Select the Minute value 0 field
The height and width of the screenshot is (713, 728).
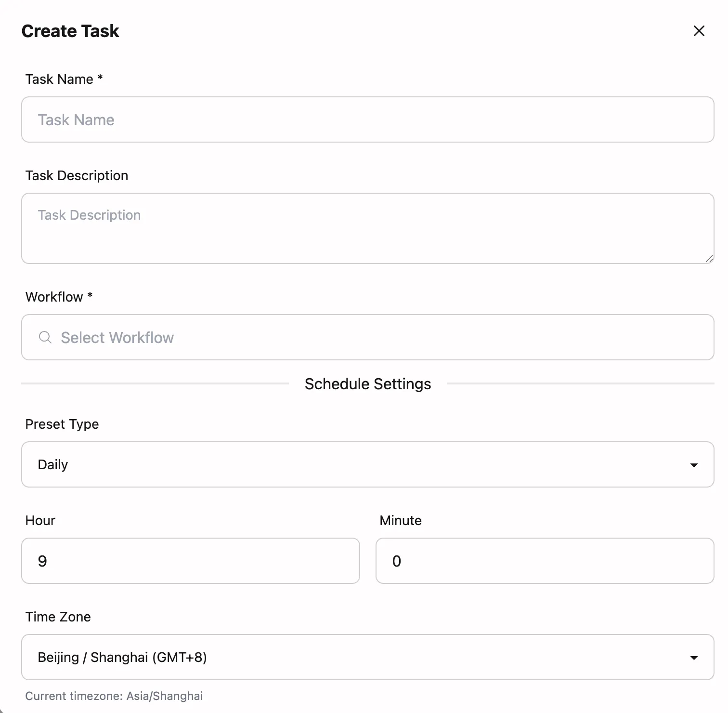click(x=544, y=561)
